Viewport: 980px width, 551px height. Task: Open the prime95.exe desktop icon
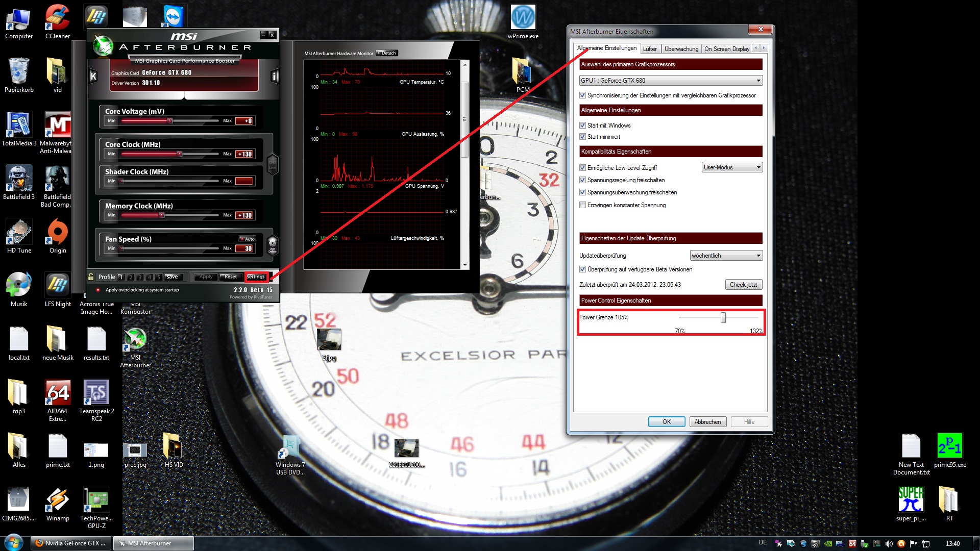950,450
